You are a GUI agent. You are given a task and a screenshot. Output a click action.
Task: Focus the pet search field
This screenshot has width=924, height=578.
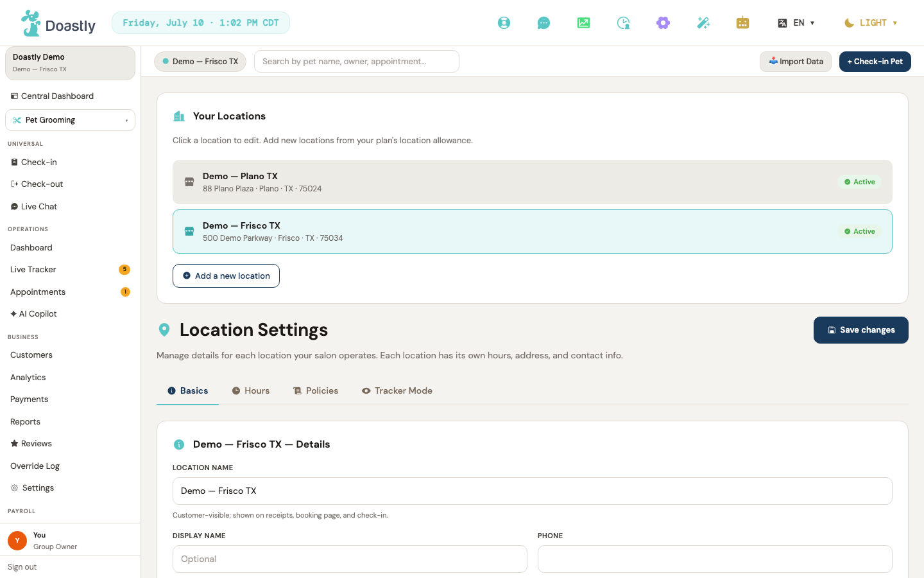click(x=357, y=62)
